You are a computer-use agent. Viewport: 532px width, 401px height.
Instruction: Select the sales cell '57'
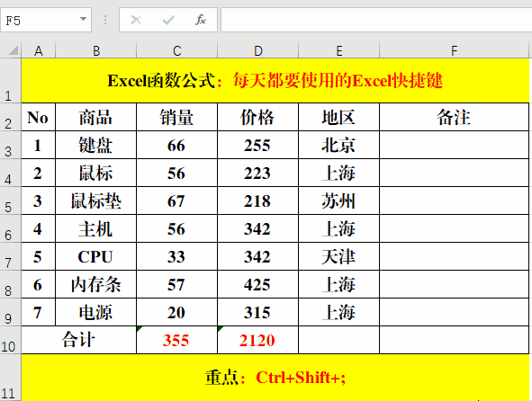coord(176,284)
